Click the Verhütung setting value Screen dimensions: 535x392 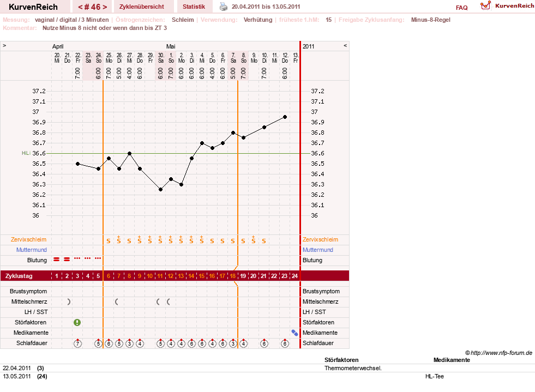point(258,20)
